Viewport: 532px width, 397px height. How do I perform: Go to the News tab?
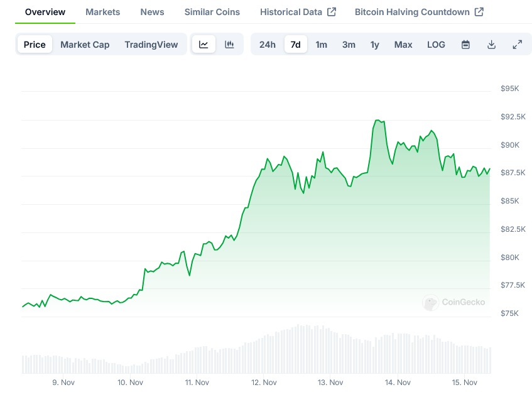(x=152, y=12)
